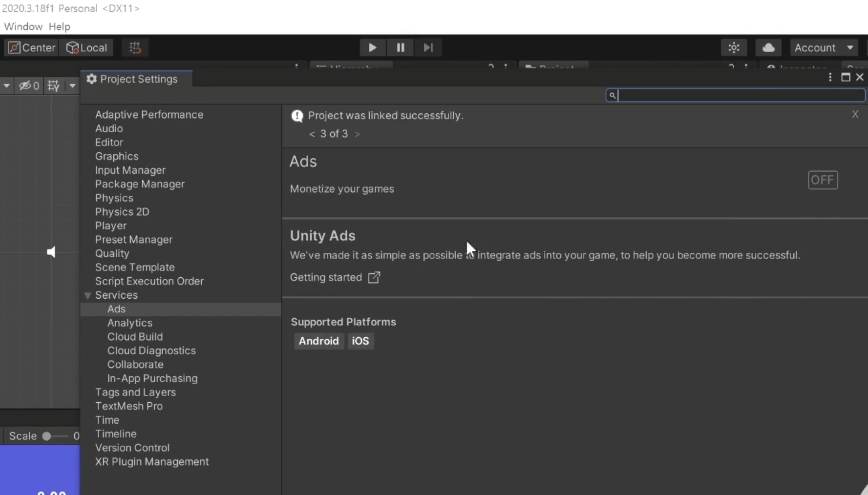868x495 pixels.
Task: Select Tags and Layers settings
Action: coord(135,392)
